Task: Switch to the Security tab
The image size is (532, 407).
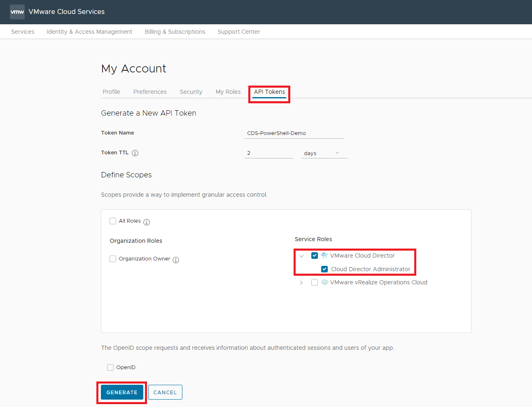Action: [191, 92]
